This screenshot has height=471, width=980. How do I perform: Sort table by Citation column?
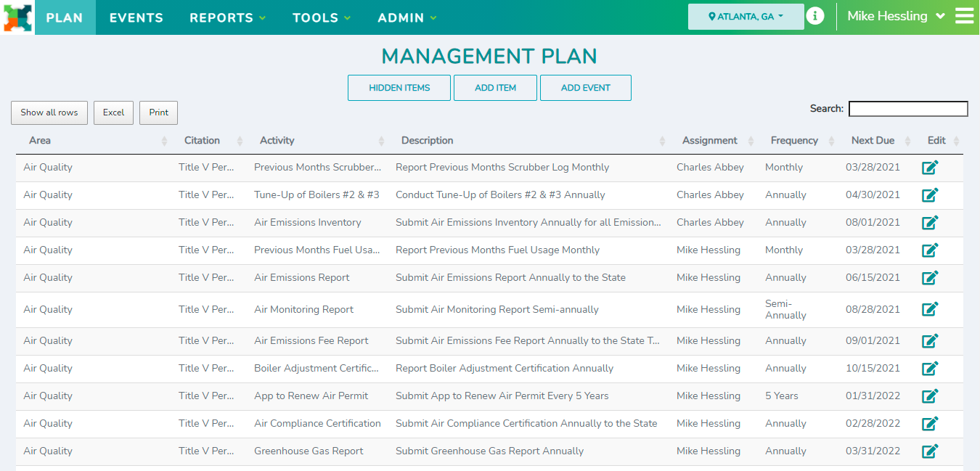pyautogui.click(x=211, y=141)
